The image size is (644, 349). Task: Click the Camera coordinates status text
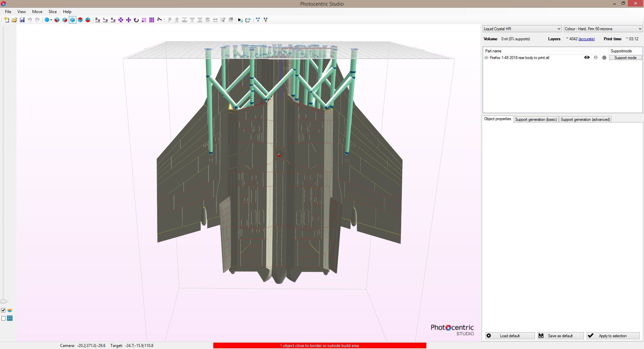83,346
